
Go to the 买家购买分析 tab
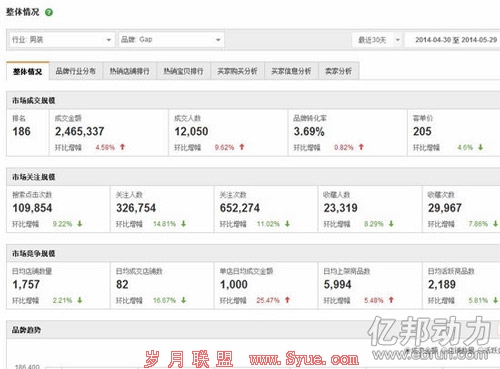(237, 71)
